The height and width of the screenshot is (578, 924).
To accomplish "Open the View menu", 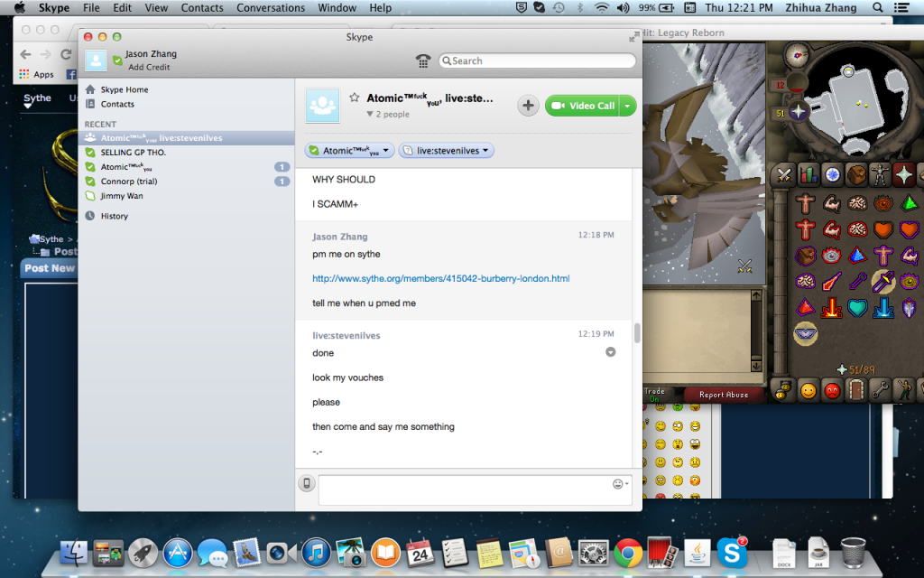I will (x=156, y=7).
